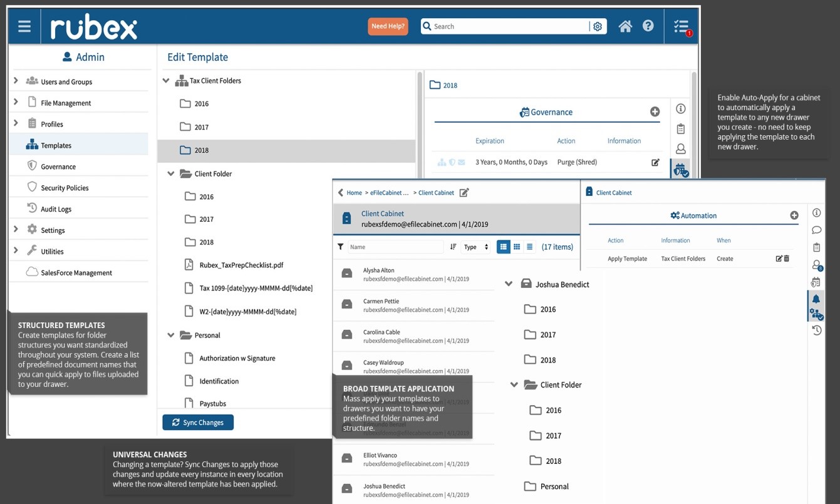Screen dimensions: 840x504
Task: Switch to grid view of cabinet items
Action: tap(516, 247)
